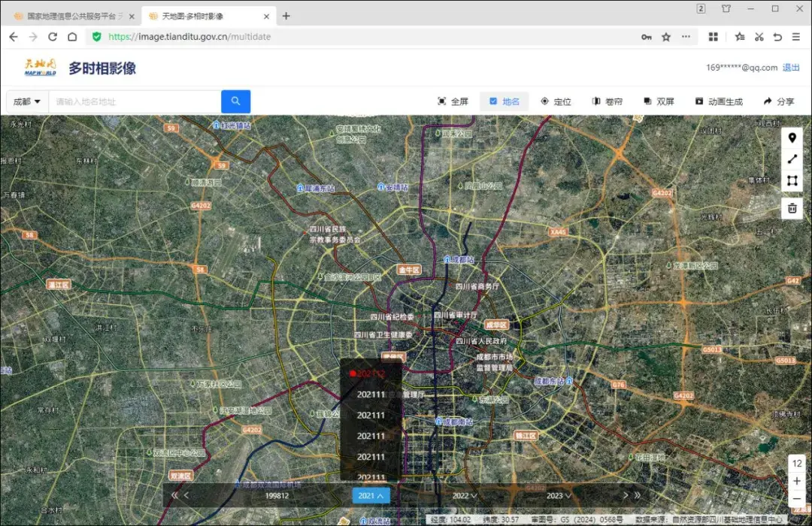Step timeline back with single left arrow
Screen dimensions: 812x526
(x=186, y=495)
